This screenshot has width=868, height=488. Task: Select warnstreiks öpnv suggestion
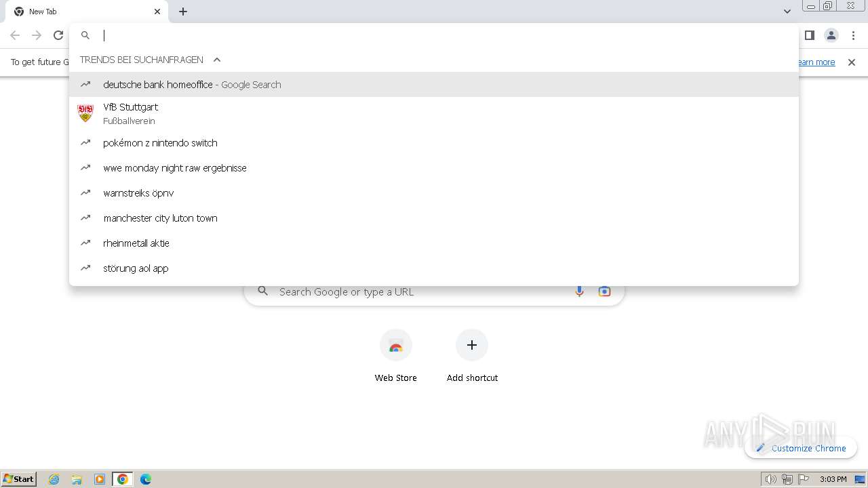click(x=434, y=193)
